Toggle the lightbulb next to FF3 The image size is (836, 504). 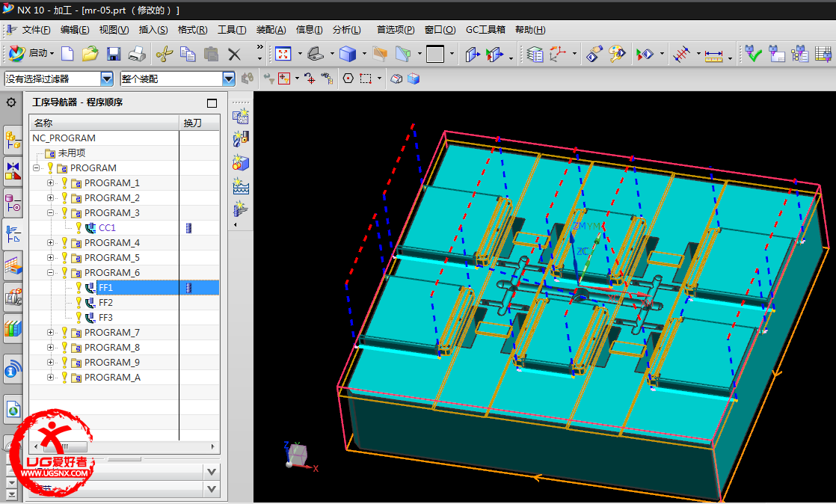click(79, 317)
